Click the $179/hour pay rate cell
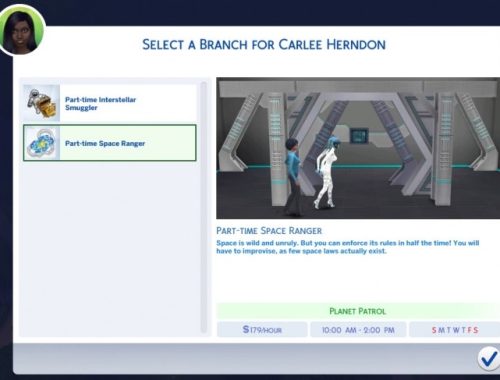The width and height of the screenshot is (500, 380). coord(262,330)
